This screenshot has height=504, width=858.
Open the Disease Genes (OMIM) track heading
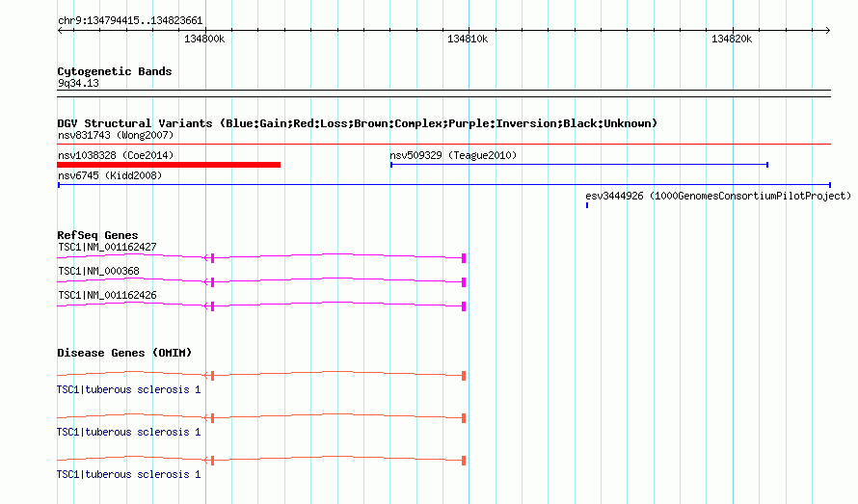(x=124, y=353)
